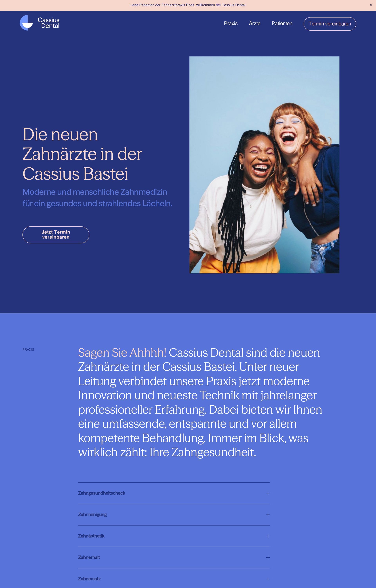Image resolution: width=376 pixels, height=588 pixels.
Task: Go to the Ärzte navigation item
Action: [x=254, y=24]
